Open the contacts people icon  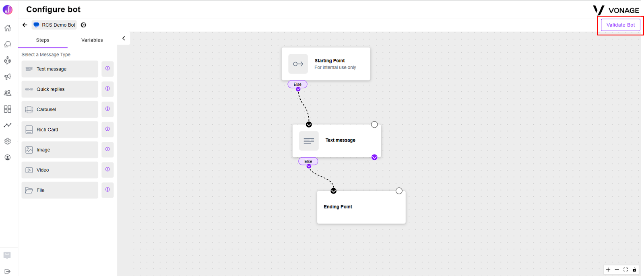(x=7, y=93)
